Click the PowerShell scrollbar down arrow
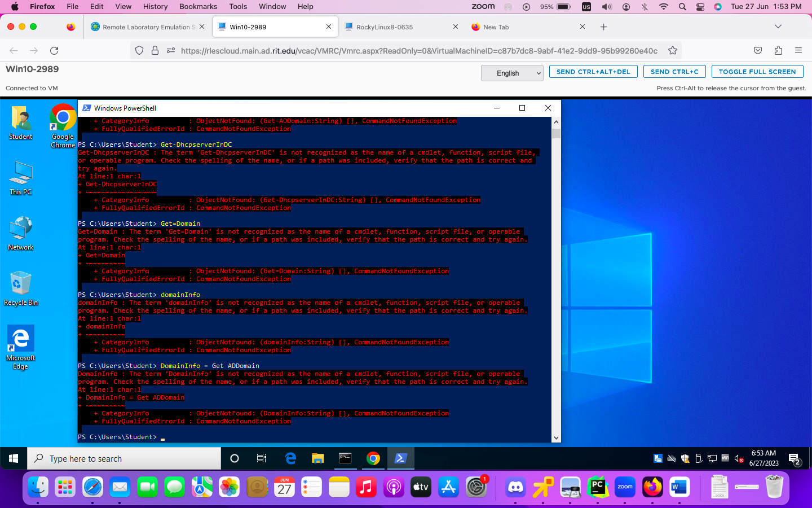This screenshot has width=812, height=508. tap(556, 438)
